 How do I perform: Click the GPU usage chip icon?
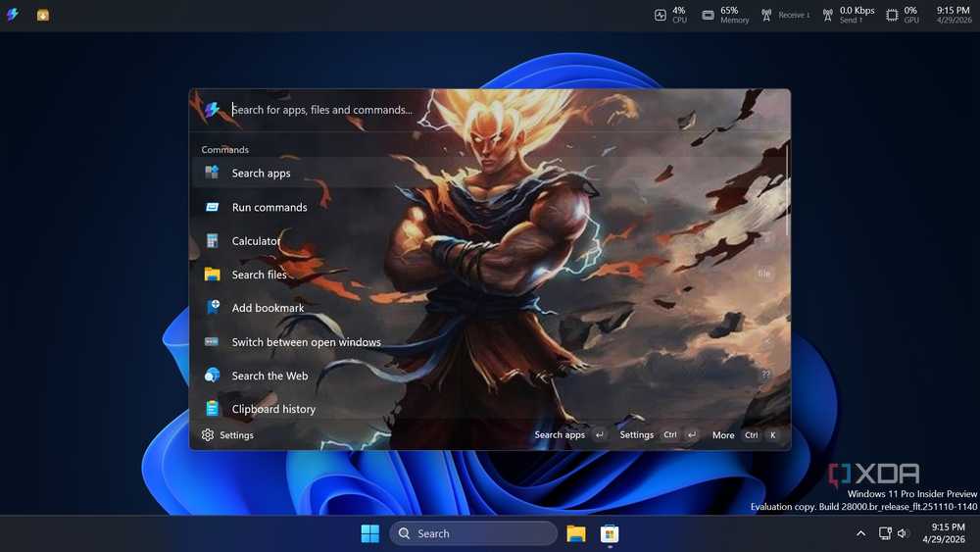892,15
